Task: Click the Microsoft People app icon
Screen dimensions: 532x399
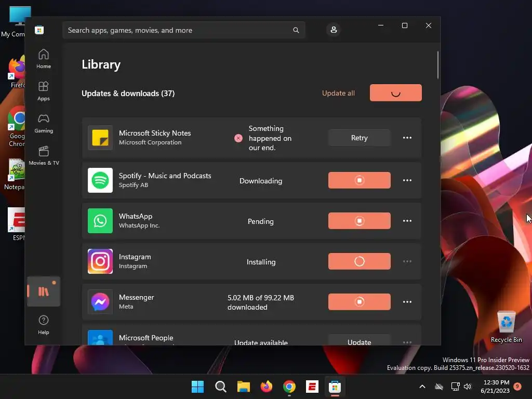Action: [x=100, y=338]
